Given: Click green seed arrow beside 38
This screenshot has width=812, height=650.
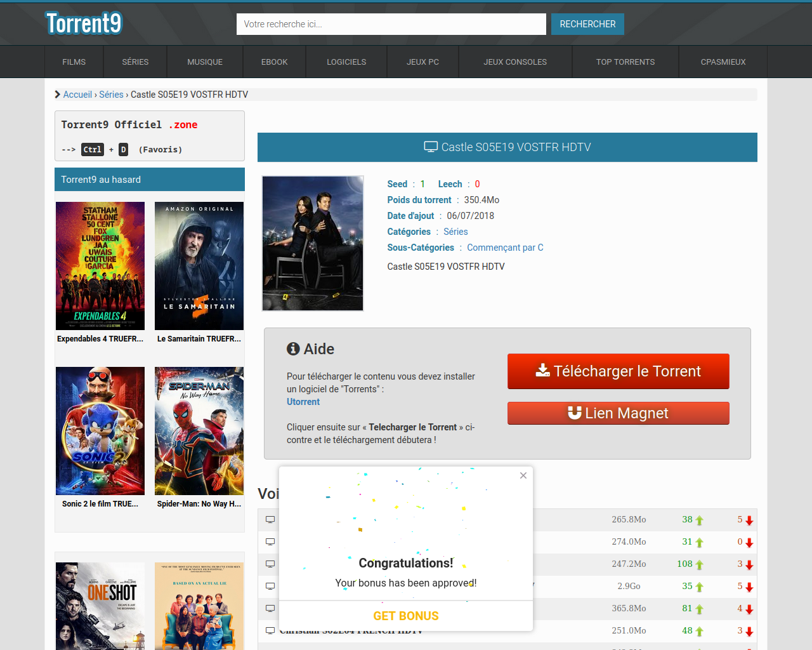Looking at the screenshot, I should click(x=700, y=521).
